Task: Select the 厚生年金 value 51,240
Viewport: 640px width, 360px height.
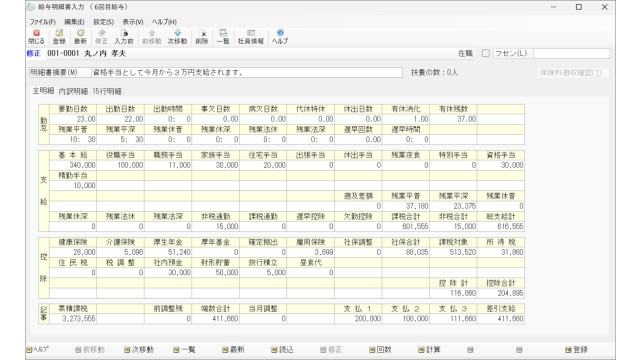Action: [168, 252]
